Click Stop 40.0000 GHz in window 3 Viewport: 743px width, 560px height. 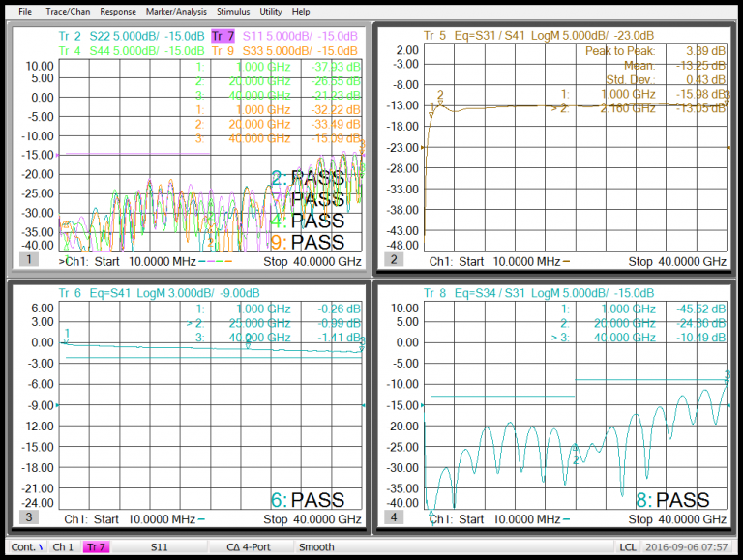(x=312, y=519)
